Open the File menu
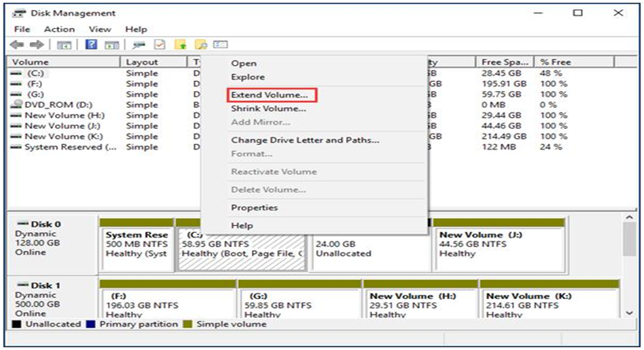The height and width of the screenshot is (350, 644). (x=22, y=29)
